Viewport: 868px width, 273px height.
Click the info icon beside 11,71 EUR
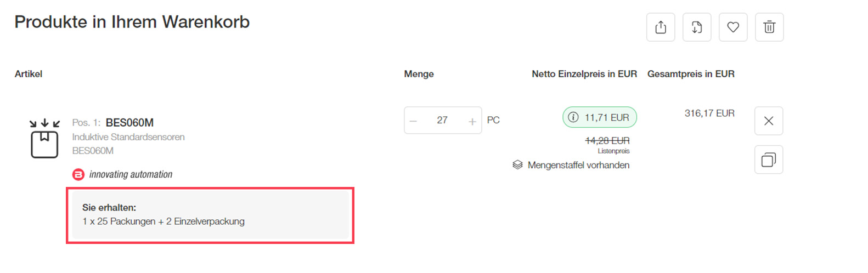pyautogui.click(x=573, y=117)
